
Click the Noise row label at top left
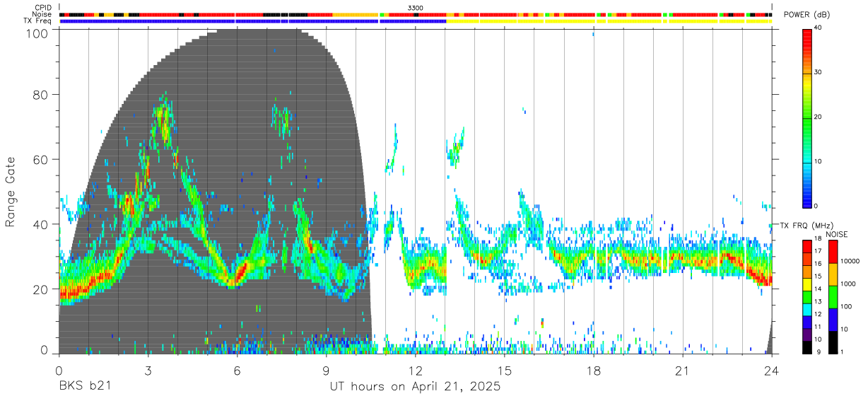[x=43, y=14]
